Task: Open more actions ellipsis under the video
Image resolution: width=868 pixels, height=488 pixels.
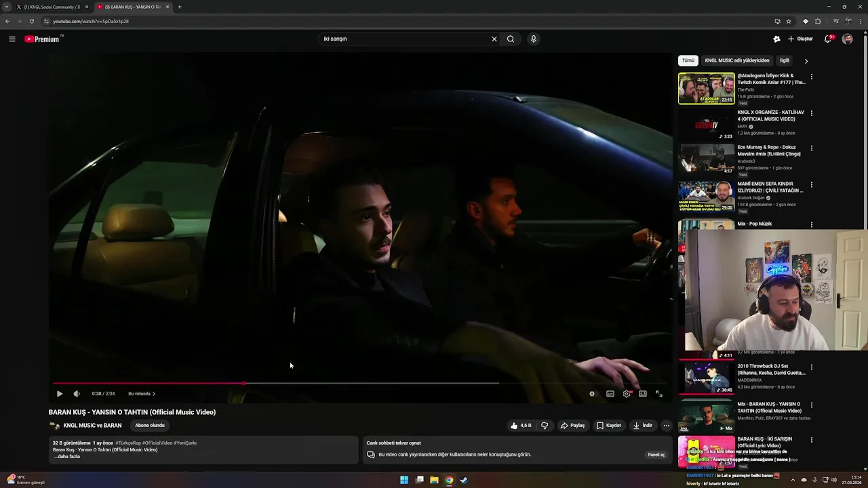Action: (667, 426)
